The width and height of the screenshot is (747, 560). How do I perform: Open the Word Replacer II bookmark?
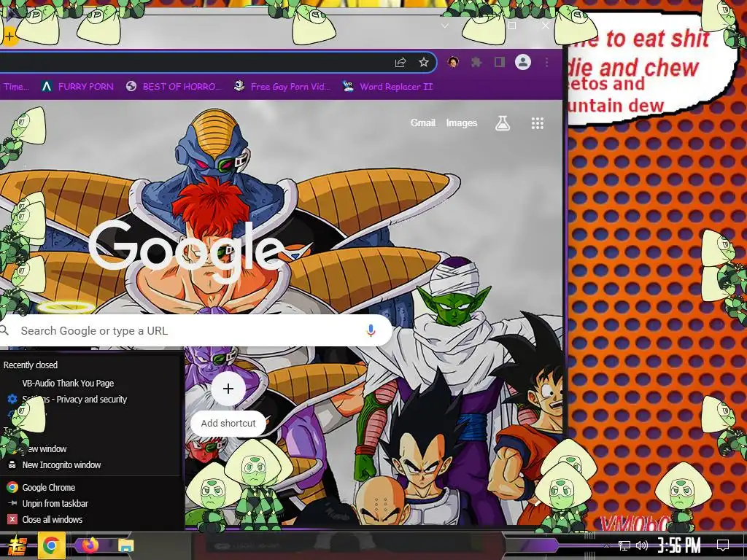point(388,87)
